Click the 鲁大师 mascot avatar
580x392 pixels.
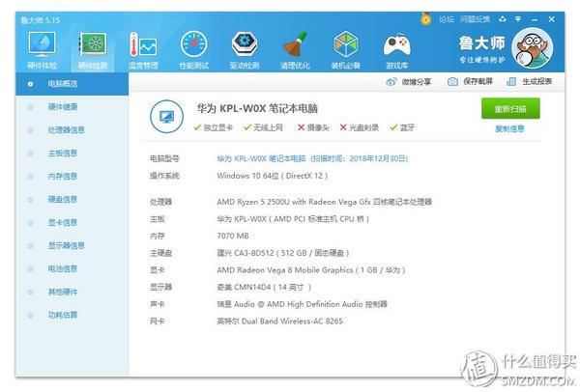click(x=533, y=48)
